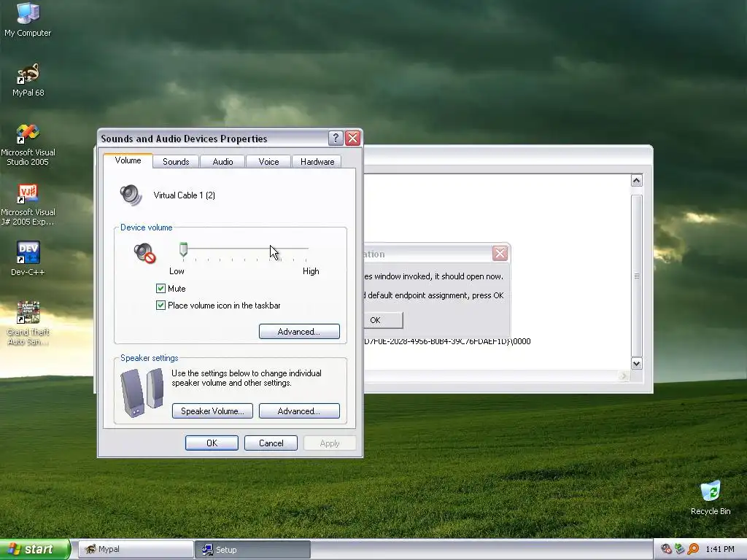Screen dimensions: 747x560
Task: Click the Virtual Cable 1 speaker icon
Action: pyautogui.click(x=131, y=195)
